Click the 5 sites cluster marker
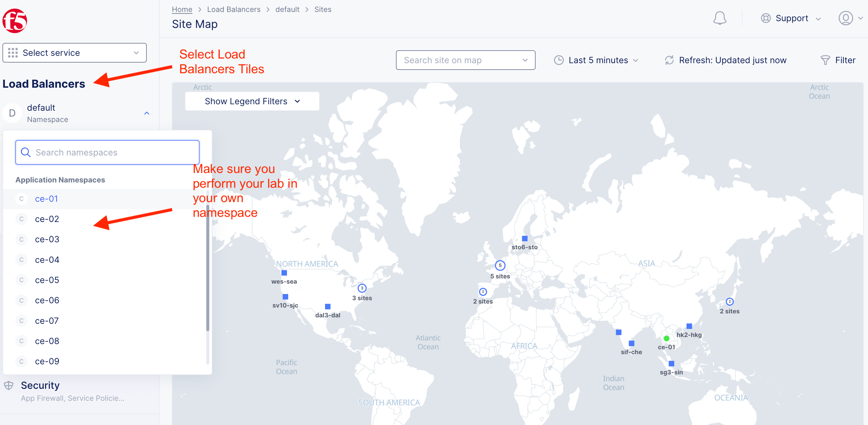 click(500, 265)
